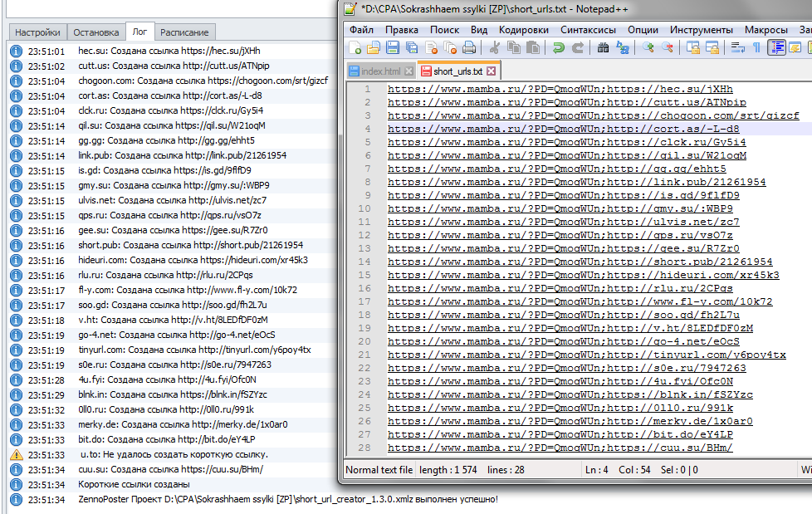Open the Вид menu
Screen dimensions: 812x514
(479, 30)
